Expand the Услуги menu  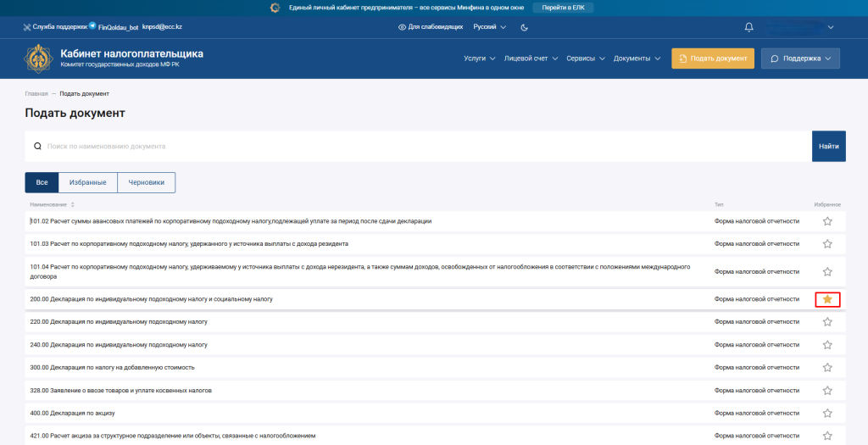click(480, 58)
